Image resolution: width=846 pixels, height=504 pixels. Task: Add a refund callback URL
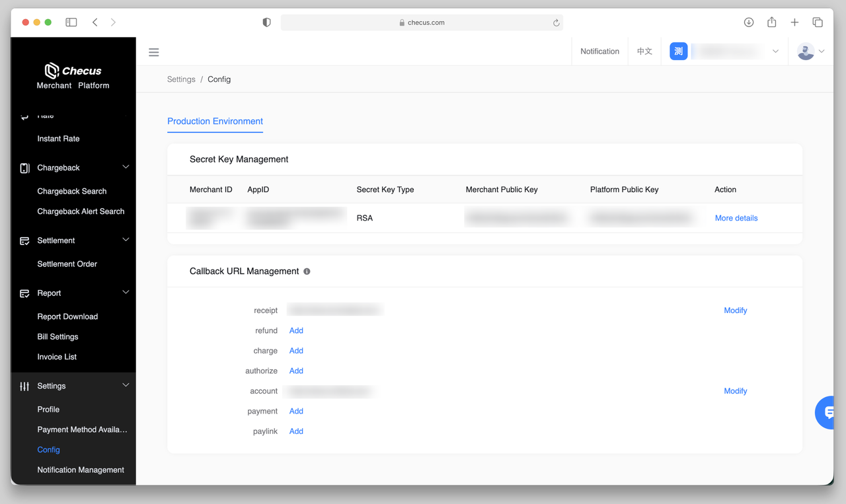tap(296, 330)
